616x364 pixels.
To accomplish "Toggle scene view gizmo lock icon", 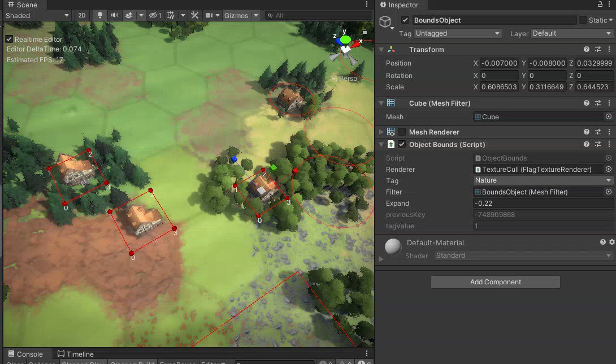I will (365, 32).
